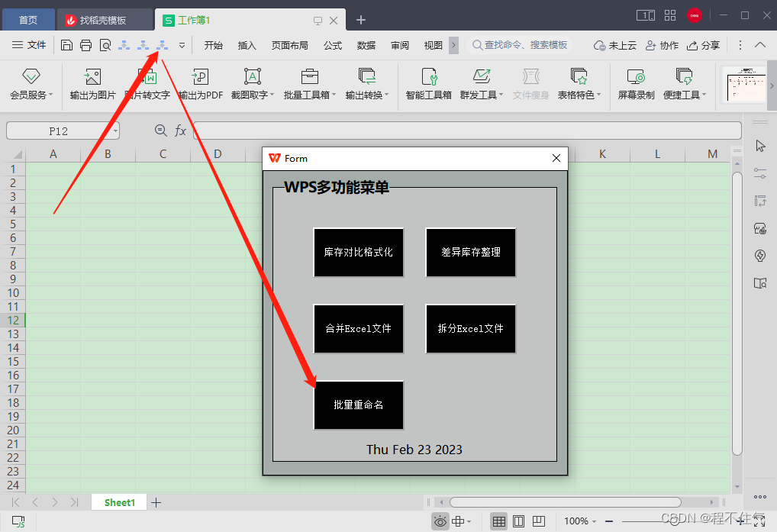Image resolution: width=777 pixels, height=532 pixels.
Task: Launch the 智能工具箱
Action: (428, 84)
